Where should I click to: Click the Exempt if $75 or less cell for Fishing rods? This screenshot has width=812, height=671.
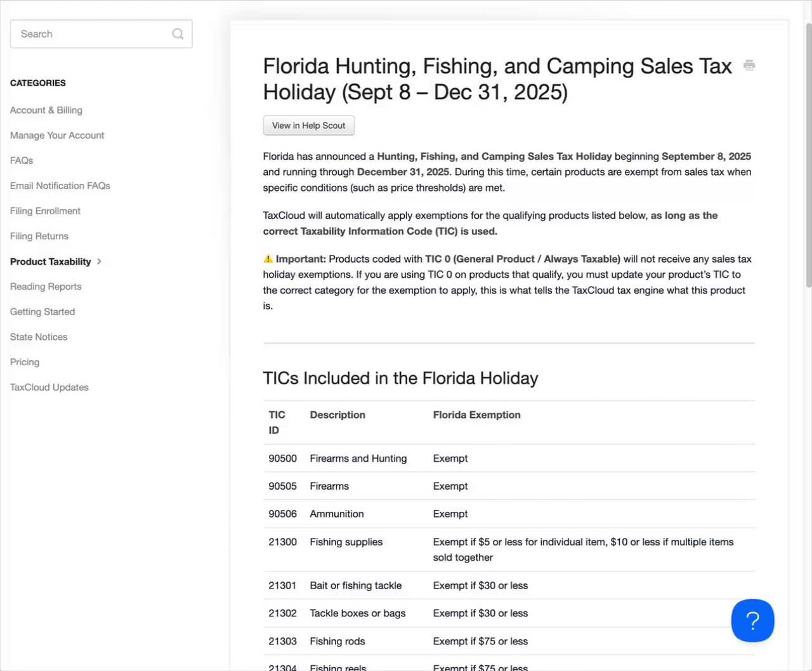point(480,641)
